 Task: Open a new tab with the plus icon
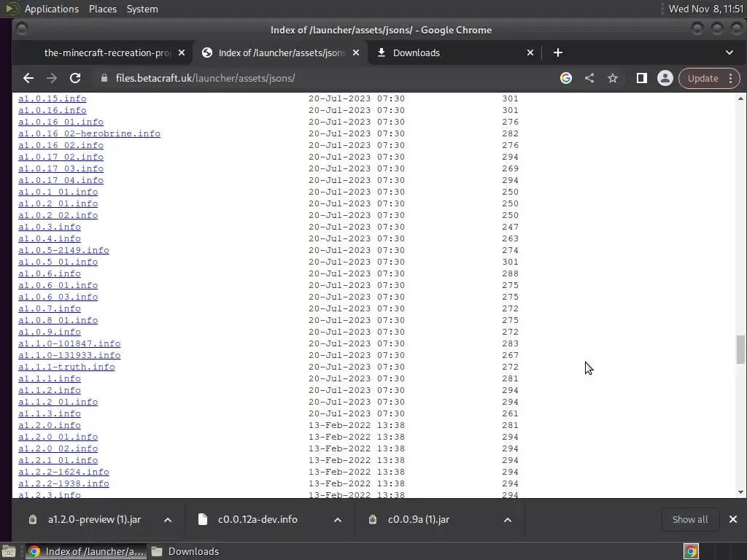[x=558, y=52]
